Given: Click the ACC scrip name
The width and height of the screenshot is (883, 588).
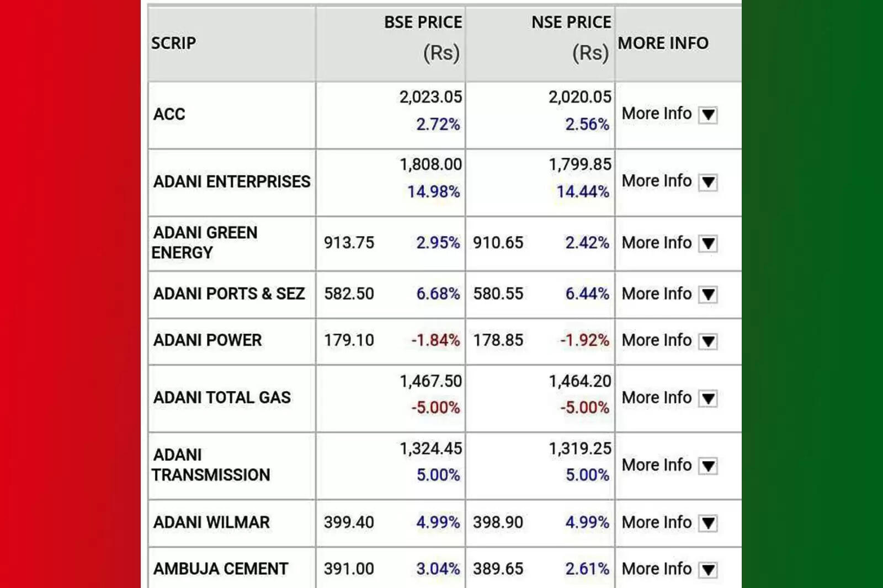Looking at the screenshot, I should click(169, 114).
